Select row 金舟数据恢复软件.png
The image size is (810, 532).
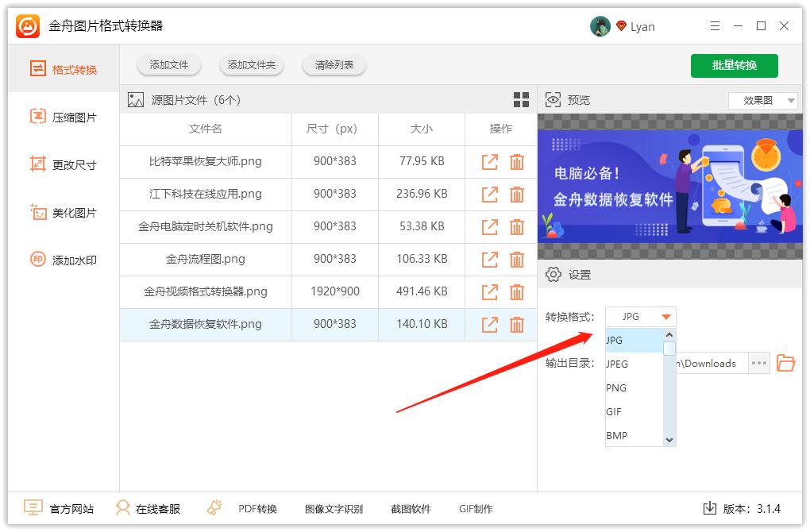point(328,325)
